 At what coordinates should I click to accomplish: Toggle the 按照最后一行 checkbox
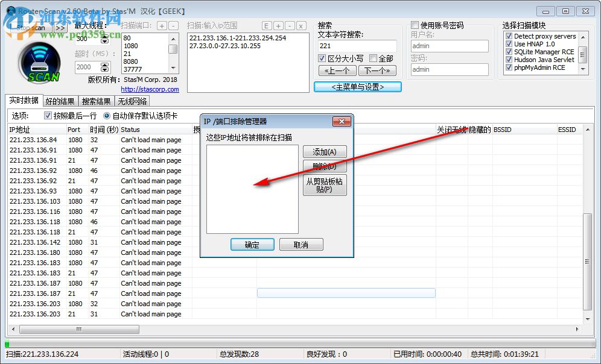47,116
